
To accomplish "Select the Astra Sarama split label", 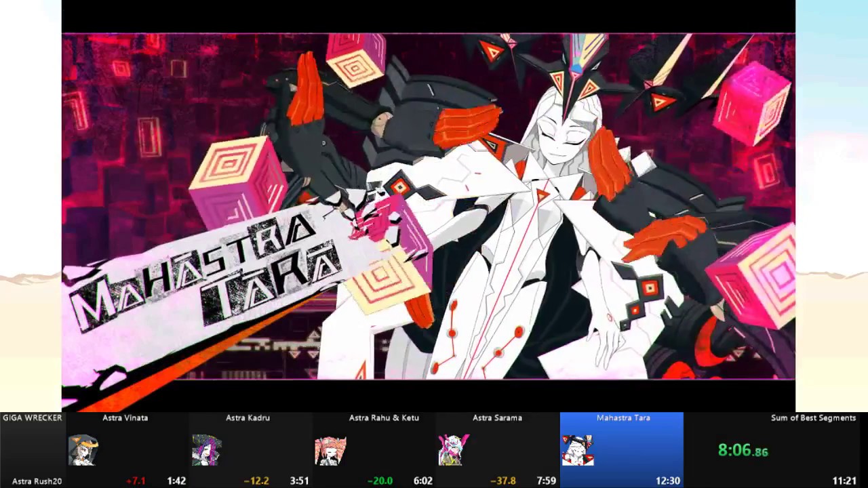I will [497, 418].
